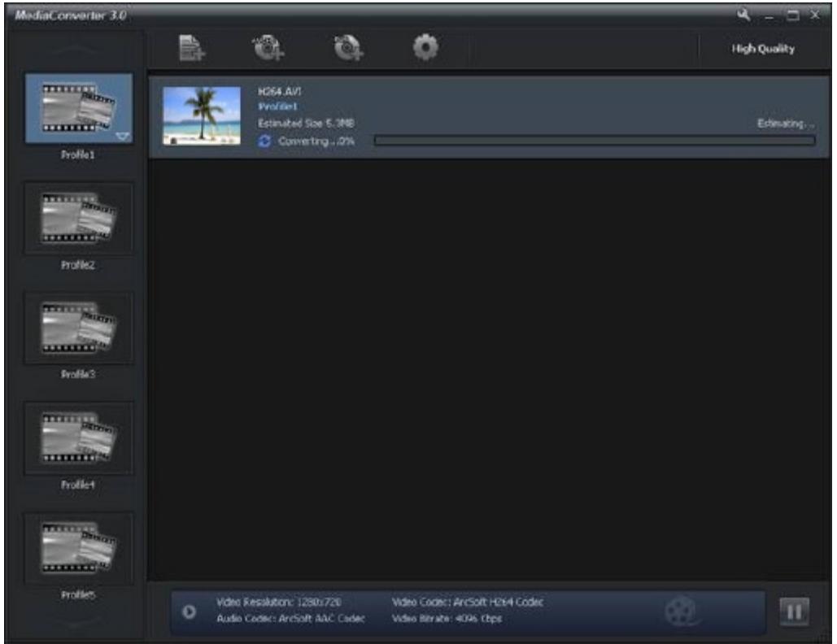
Task: Select the Profile3 film icon
Action: point(78,329)
